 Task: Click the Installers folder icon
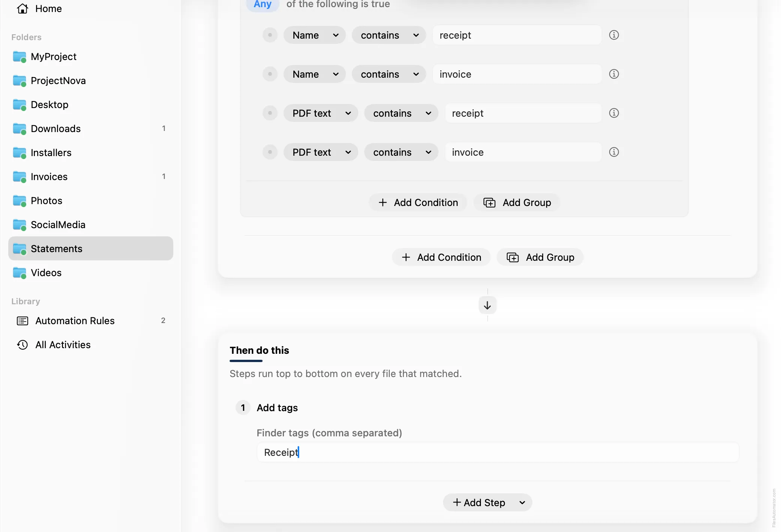coord(20,153)
